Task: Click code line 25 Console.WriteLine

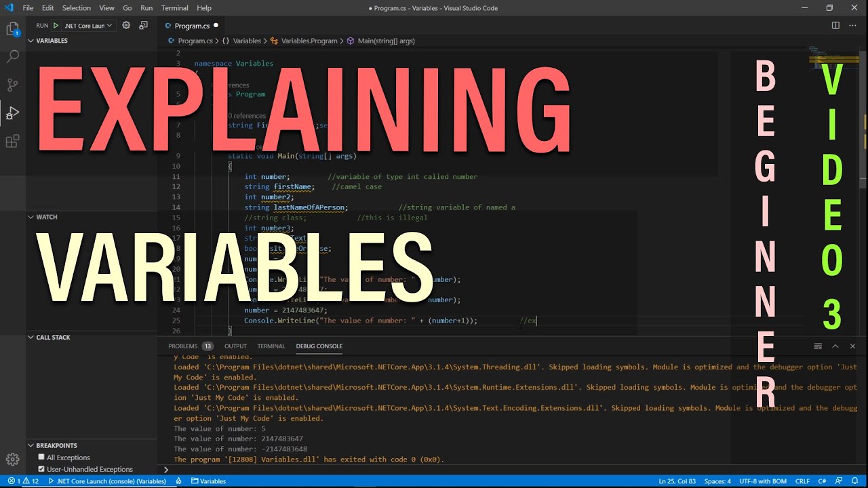Action: [361, 321]
